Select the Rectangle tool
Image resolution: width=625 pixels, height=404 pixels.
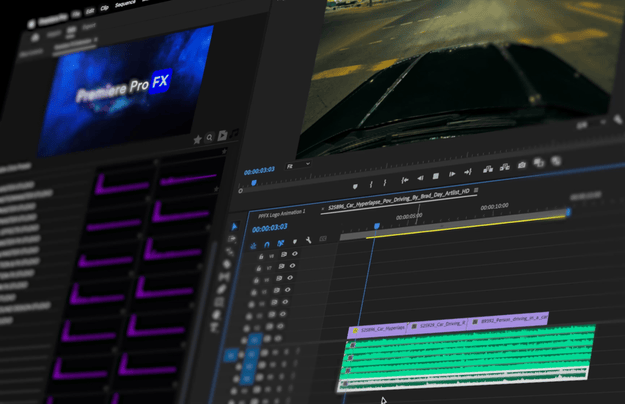[x=219, y=302]
